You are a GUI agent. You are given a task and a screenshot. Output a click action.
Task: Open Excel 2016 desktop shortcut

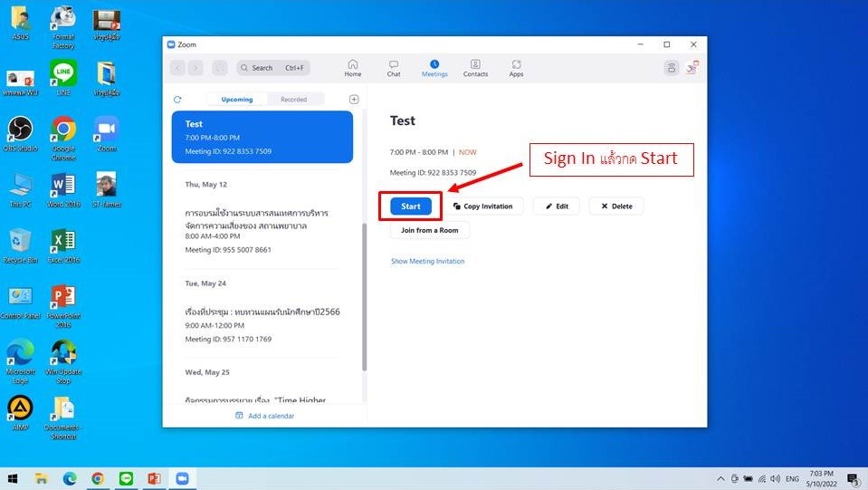point(63,245)
